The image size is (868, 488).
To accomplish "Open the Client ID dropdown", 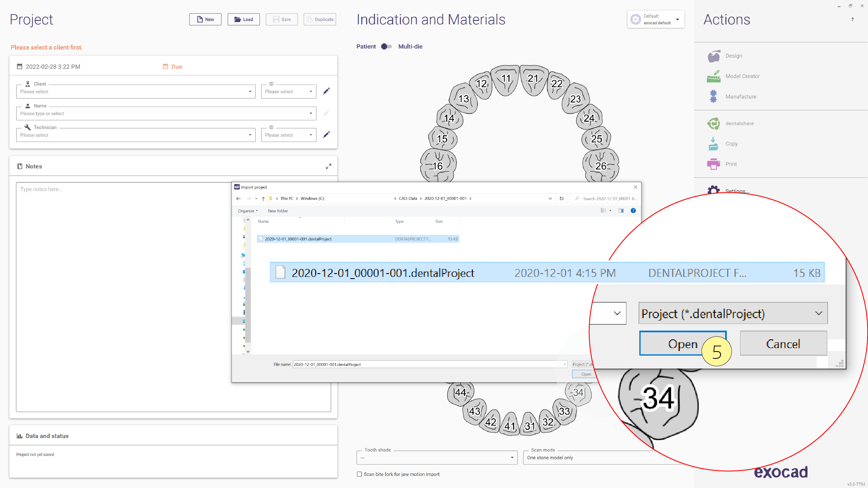I will click(289, 92).
